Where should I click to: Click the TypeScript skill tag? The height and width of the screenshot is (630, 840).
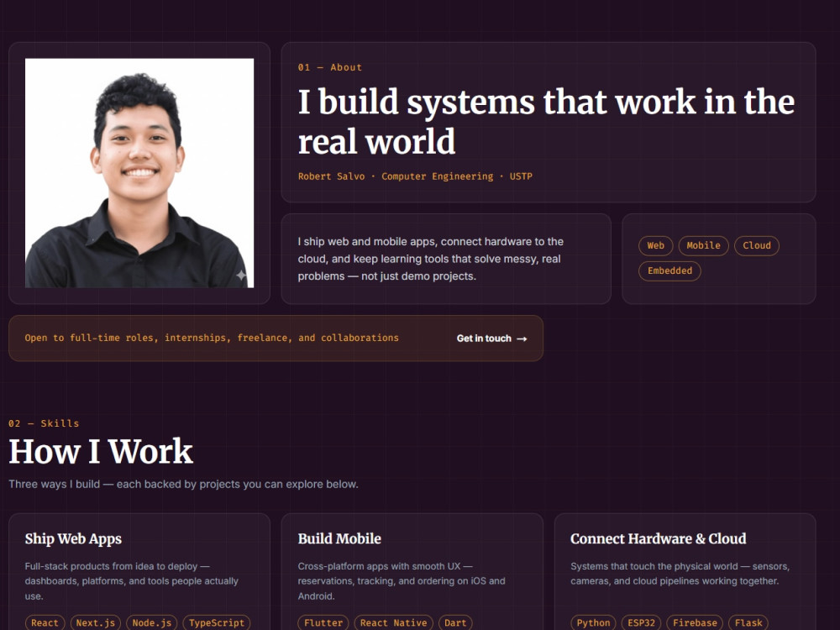(x=217, y=622)
